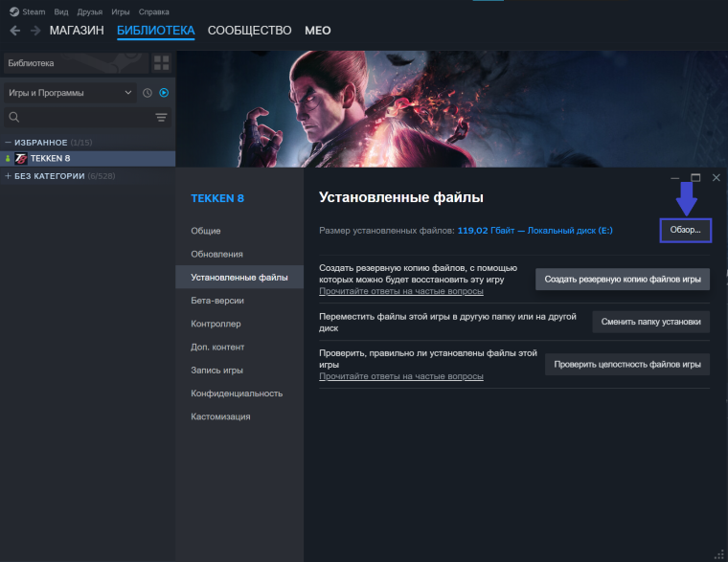
Task: Open the Запись игры section
Action: click(x=216, y=370)
